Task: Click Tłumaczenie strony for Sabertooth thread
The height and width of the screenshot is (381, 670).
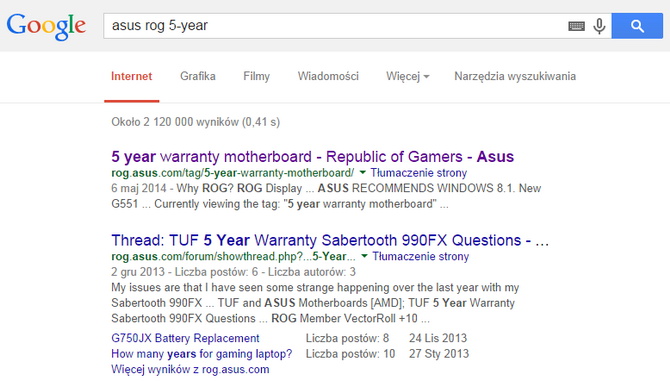Action: 420,257
